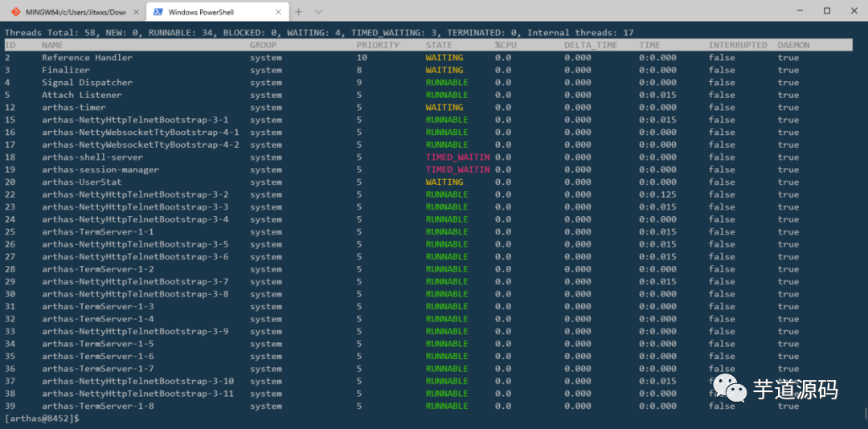Maximize the terminal window
The width and height of the screenshot is (868, 429).
pyautogui.click(x=827, y=10)
